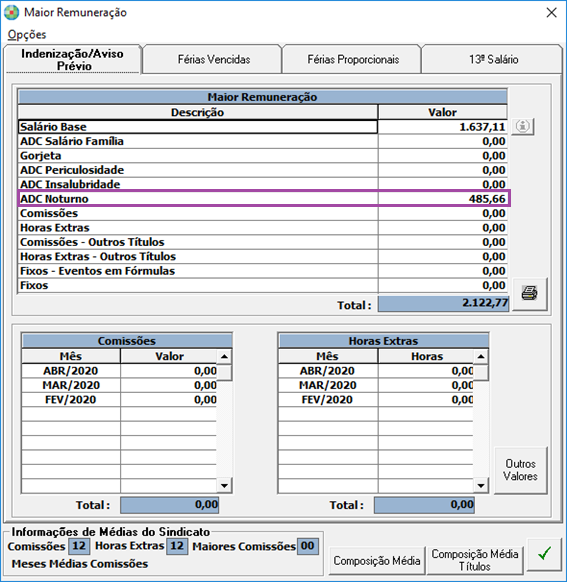Screen dimensions: 567x583
Task: Click the info icon beside Salário Base
Action: click(523, 126)
